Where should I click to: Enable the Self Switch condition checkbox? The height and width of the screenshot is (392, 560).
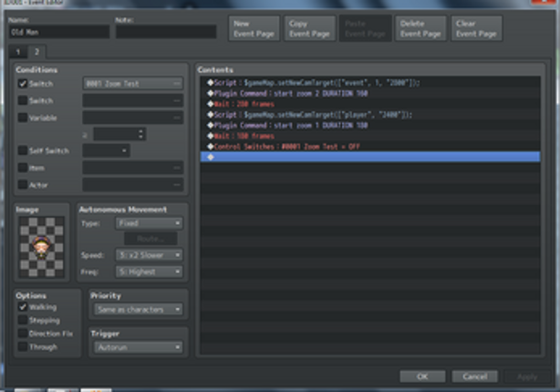click(23, 150)
